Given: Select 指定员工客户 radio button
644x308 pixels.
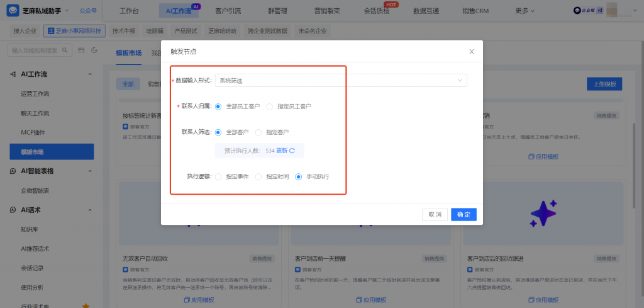Looking at the screenshot, I should [269, 106].
